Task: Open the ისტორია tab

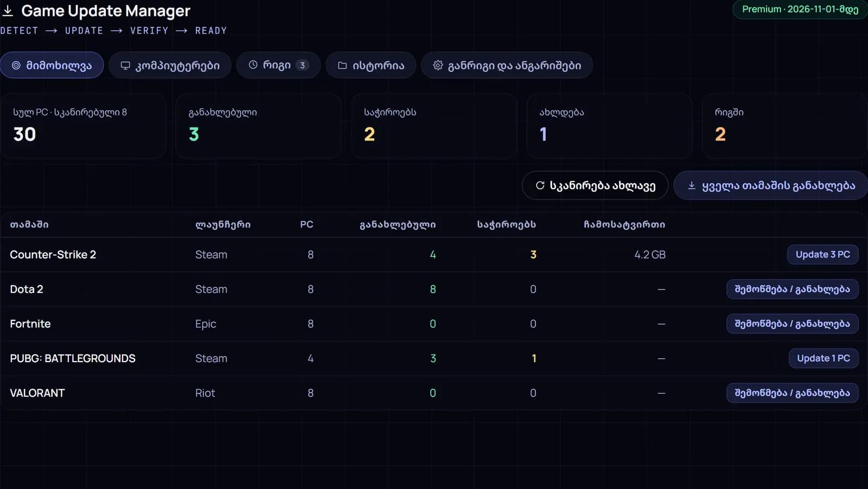Action: [371, 65]
